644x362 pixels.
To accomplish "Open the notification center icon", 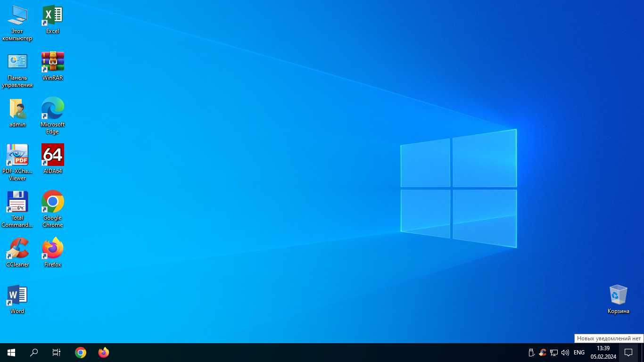I will click(x=628, y=353).
